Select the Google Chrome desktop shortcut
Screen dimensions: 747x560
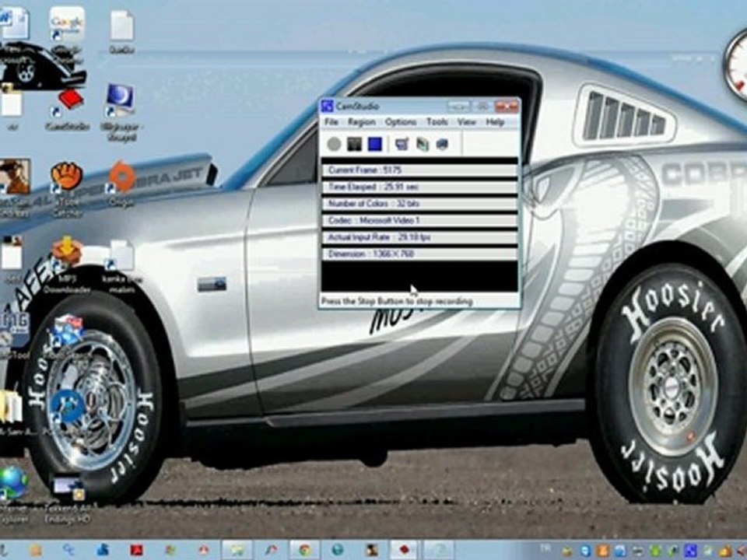click(x=67, y=34)
